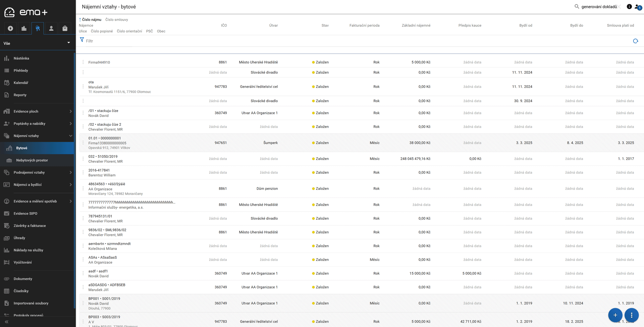644x327 pixels.
Task: Click the Filtr input field
Action: click(201, 41)
